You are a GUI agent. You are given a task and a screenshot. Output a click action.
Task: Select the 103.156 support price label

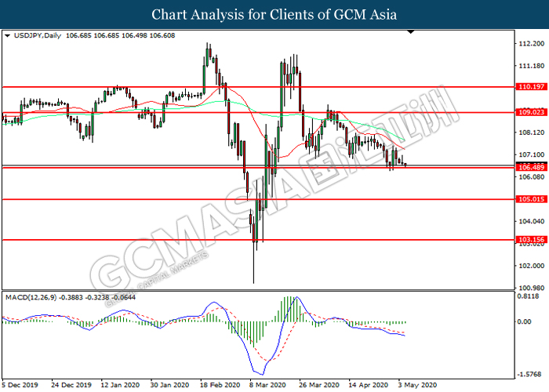532,240
